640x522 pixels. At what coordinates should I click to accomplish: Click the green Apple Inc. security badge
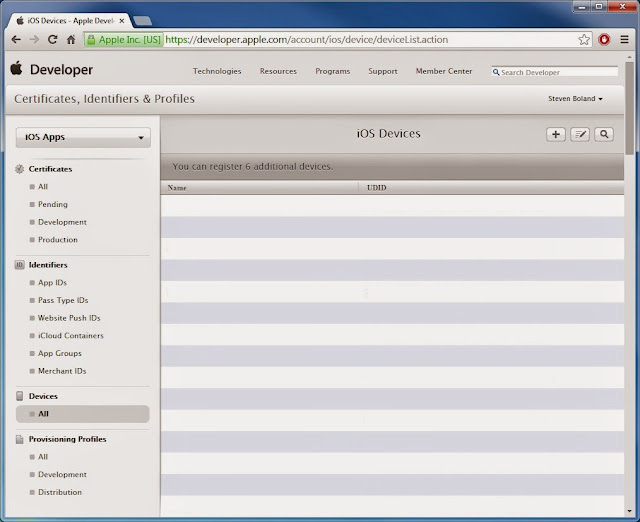point(124,40)
